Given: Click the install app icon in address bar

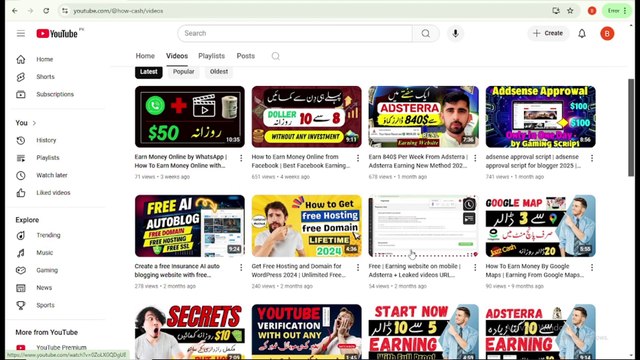Looking at the screenshot, I should point(556,11).
